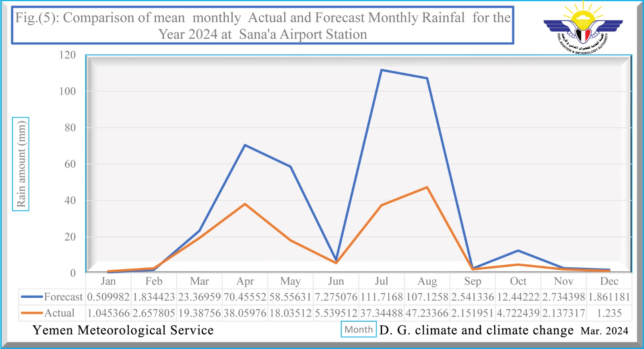Click the 'Mar. 2024' date text
Viewport: 644px width, 349px height.
604,331
